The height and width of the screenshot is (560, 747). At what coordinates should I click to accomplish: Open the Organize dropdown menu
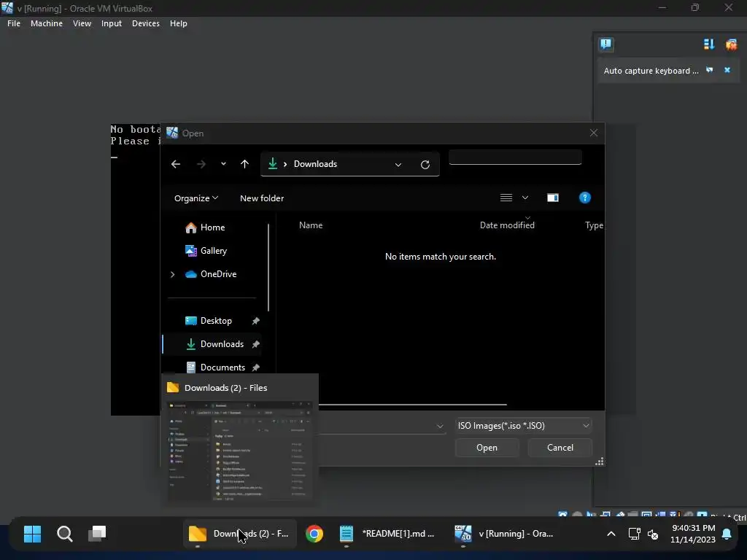click(x=196, y=198)
